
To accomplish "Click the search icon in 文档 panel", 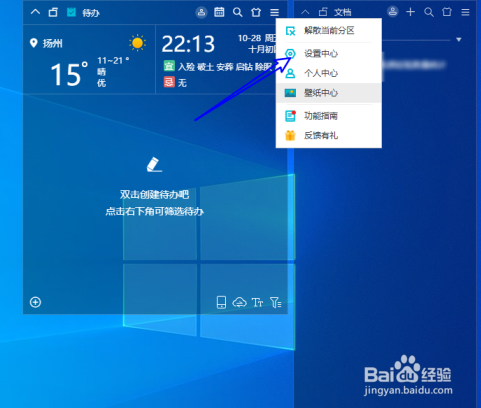I will point(429,12).
